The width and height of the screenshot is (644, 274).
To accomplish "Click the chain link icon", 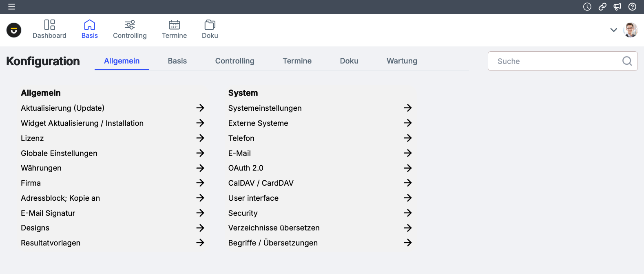I will pyautogui.click(x=602, y=7).
